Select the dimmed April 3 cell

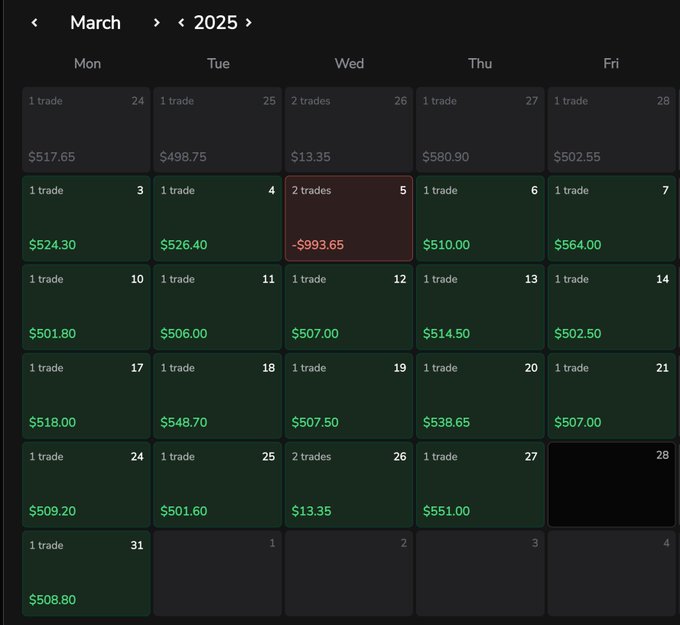[480, 573]
